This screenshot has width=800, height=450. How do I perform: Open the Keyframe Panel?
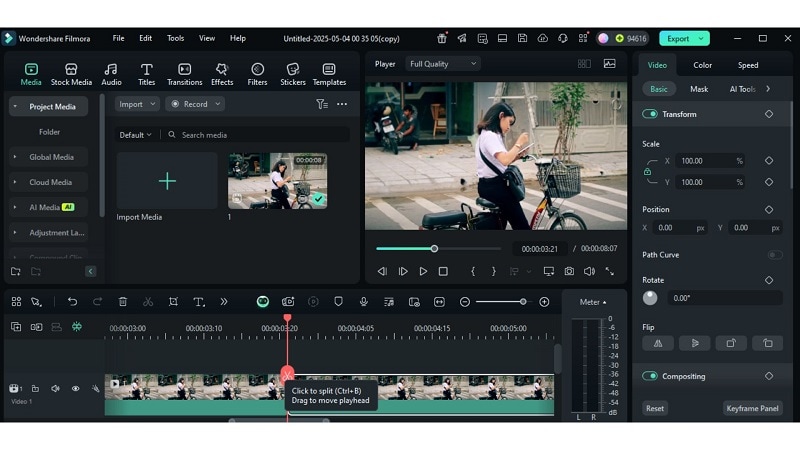[752, 408]
